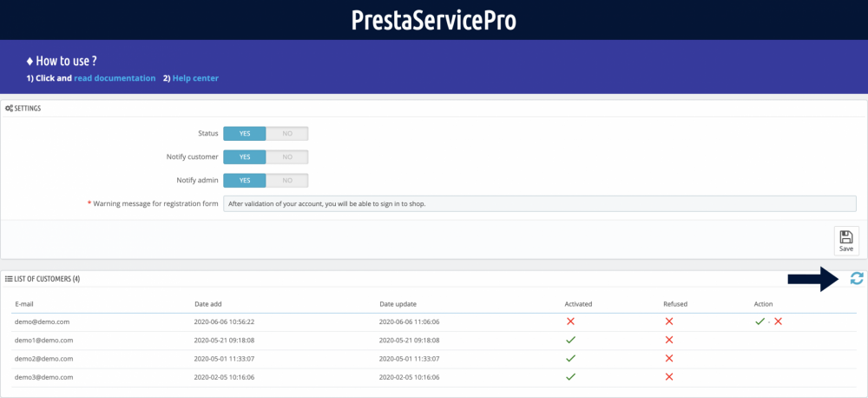
Task: Click the refresh customers list icon
Action: (x=857, y=279)
